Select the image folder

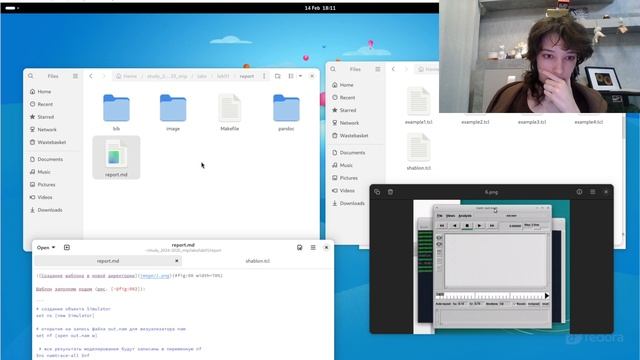pos(173,112)
